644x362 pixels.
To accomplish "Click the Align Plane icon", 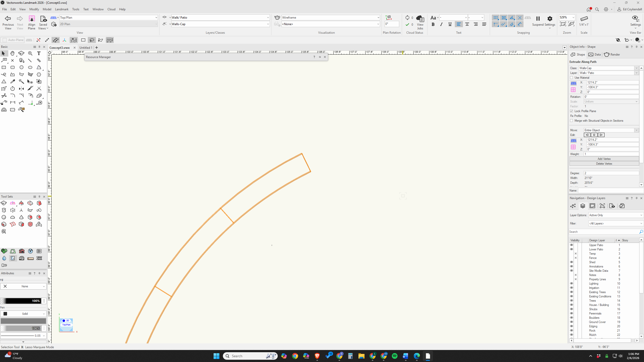I will pos(32,19).
